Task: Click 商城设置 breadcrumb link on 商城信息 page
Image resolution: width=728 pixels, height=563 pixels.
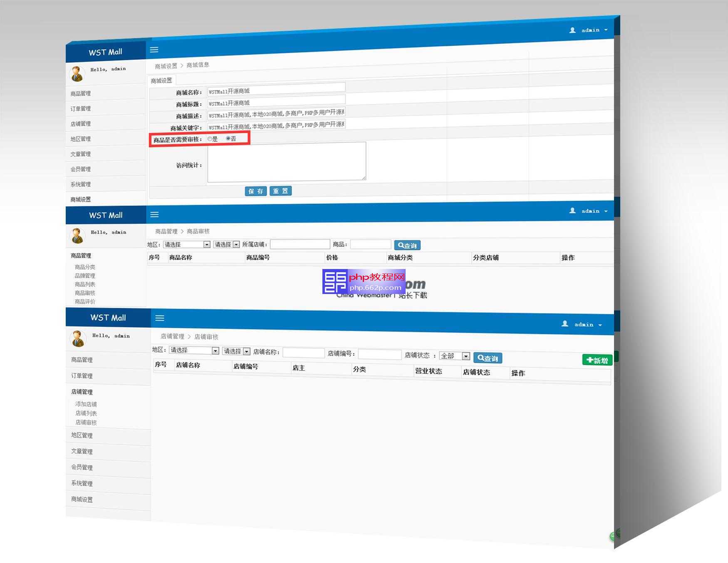Action: pyautogui.click(x=166, y=66)
